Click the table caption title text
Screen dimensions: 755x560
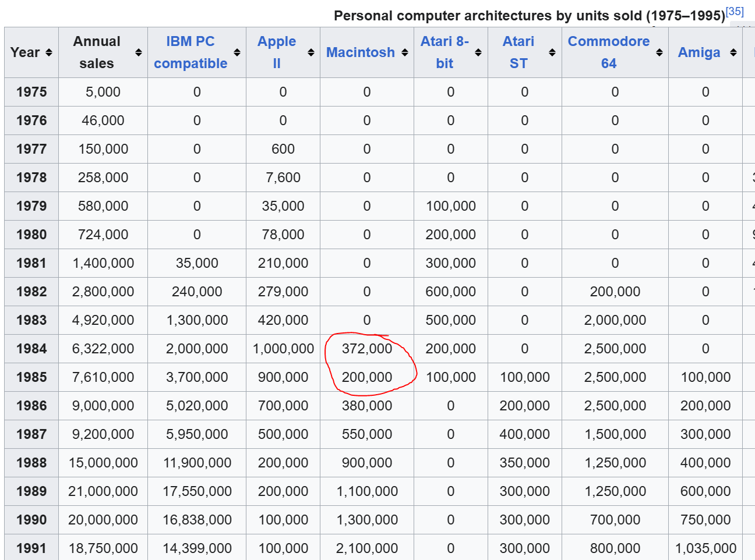click(x=530, y=16)
